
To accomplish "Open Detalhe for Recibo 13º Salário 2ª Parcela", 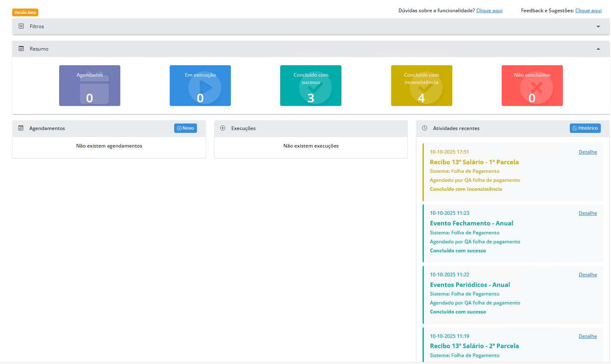I will (x=588, y=336).
